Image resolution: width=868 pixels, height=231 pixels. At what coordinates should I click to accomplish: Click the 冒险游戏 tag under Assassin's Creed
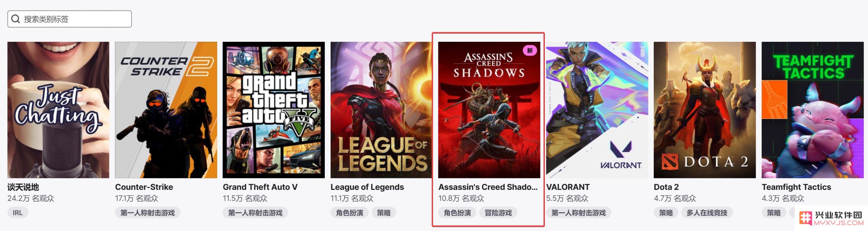pyautogui.click(x=498, y=213)
